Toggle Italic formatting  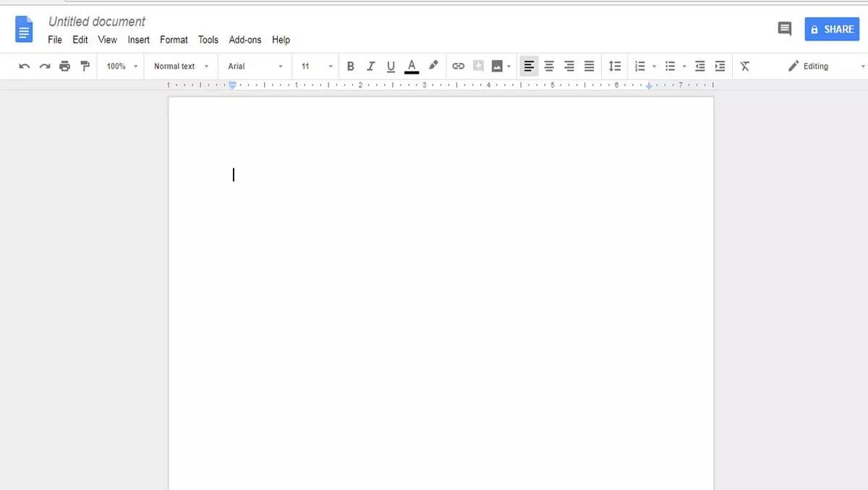tap(371, 66)
